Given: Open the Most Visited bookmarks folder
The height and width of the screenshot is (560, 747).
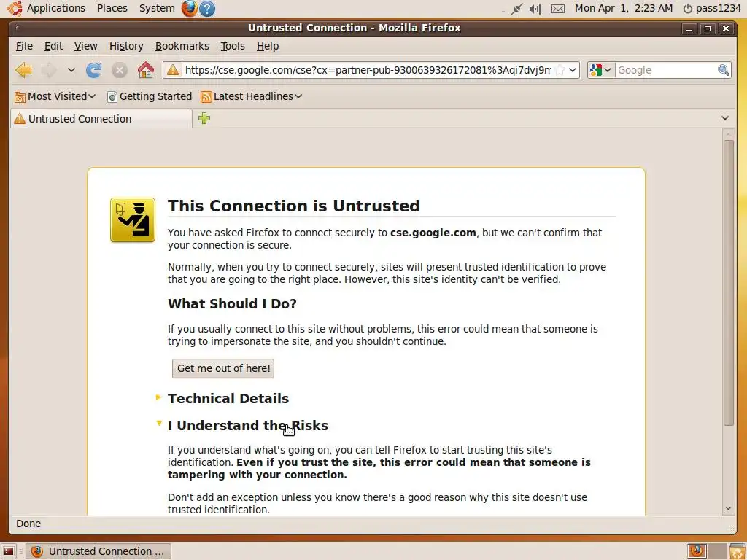Looking at the screenshot, I should click(55, 97).
